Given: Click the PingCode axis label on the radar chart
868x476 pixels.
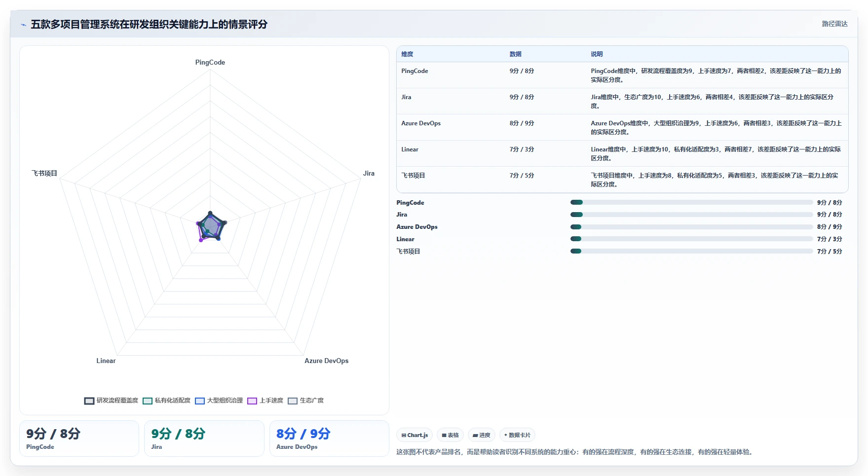Looking at the screenshot, I should [x=210, y=63].
